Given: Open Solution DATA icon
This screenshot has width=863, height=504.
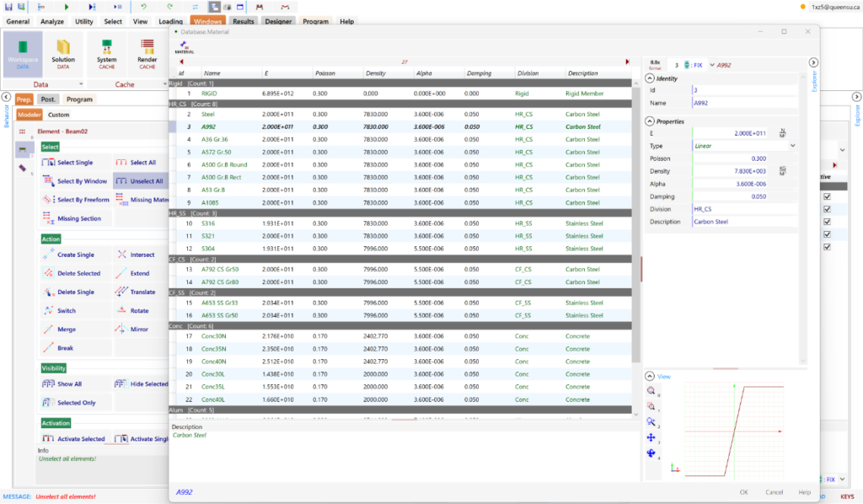Looking at the screenshot, I should 63,55.
